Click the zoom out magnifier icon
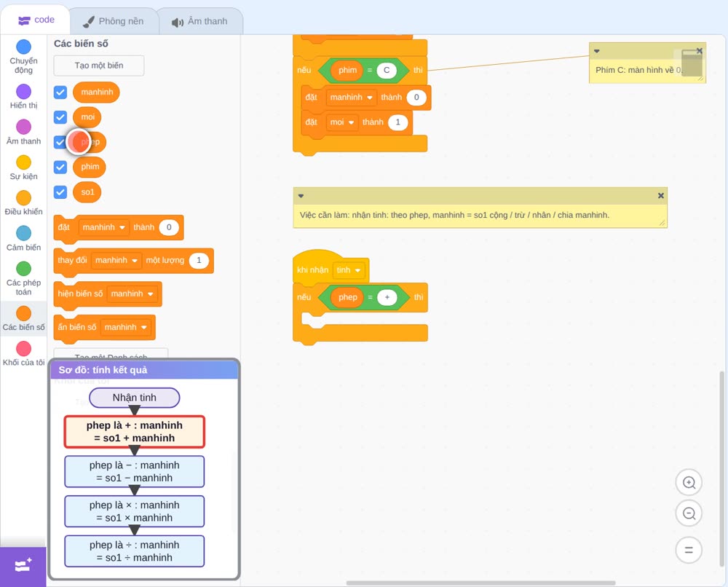This screenshot has height=587, width=728. (x=689, y=513)
